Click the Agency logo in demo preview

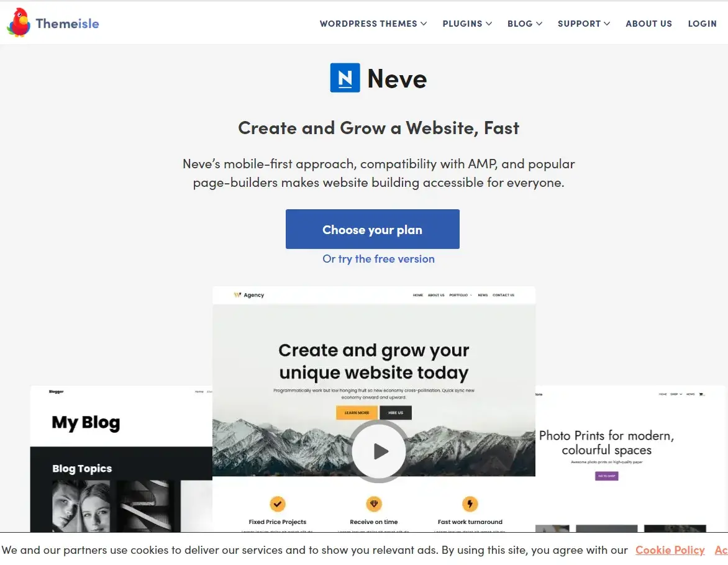pos(249,295)
